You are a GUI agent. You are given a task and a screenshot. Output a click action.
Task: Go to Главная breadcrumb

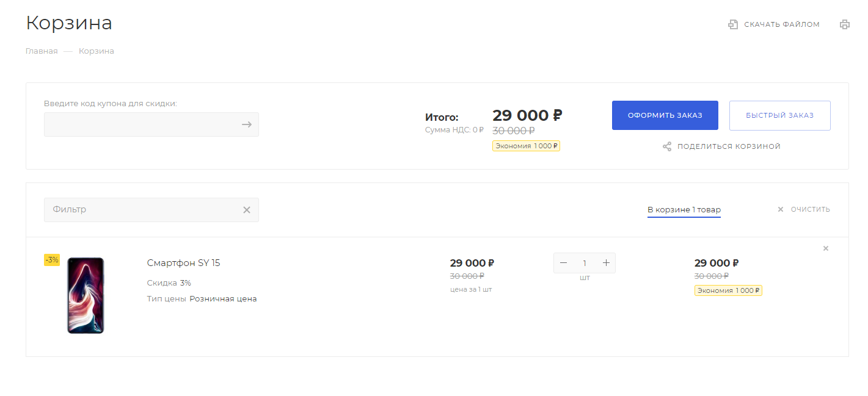pos(42,51)
